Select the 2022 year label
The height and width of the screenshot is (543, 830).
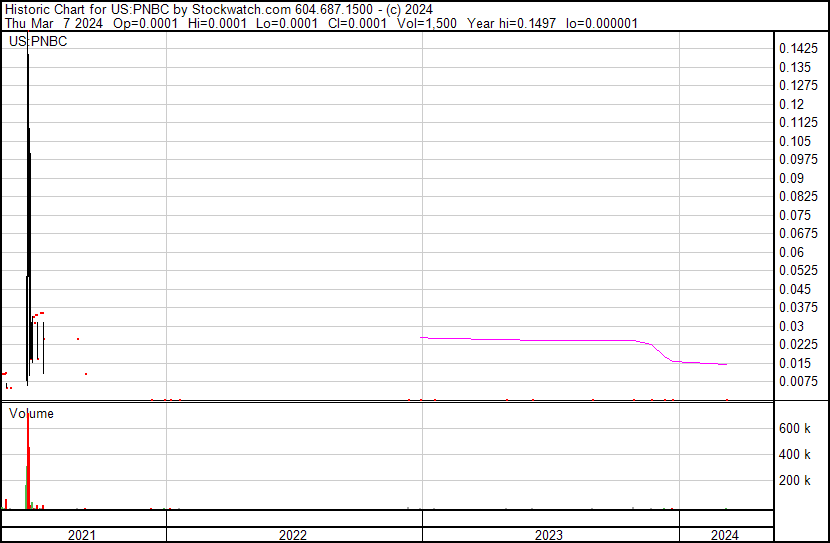tap(293, 535)
